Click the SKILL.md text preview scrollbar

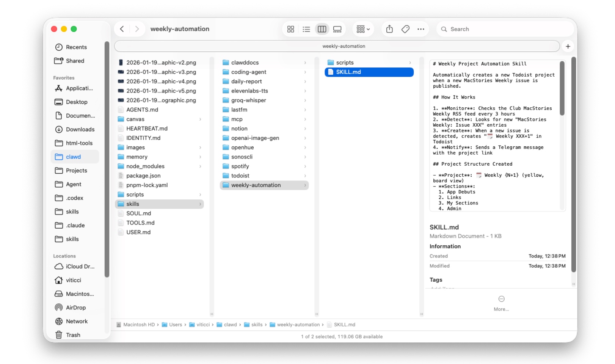coord(562,88)
